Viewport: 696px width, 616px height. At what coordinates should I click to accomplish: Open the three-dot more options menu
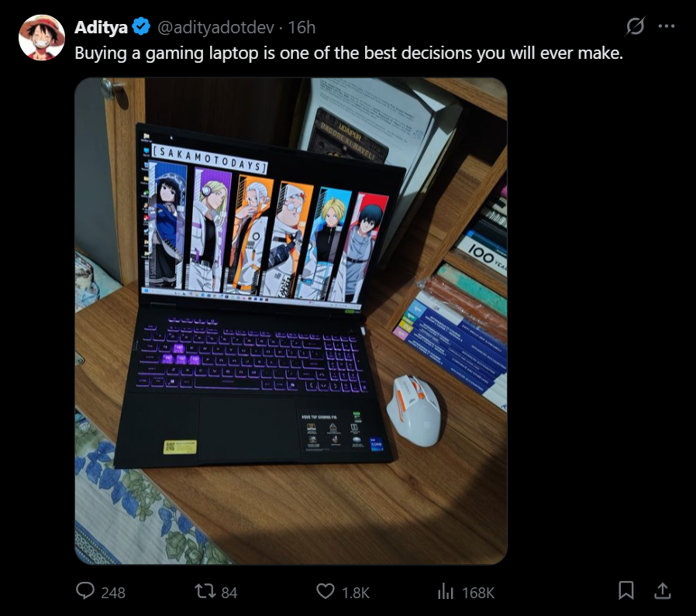pos(667,26)
